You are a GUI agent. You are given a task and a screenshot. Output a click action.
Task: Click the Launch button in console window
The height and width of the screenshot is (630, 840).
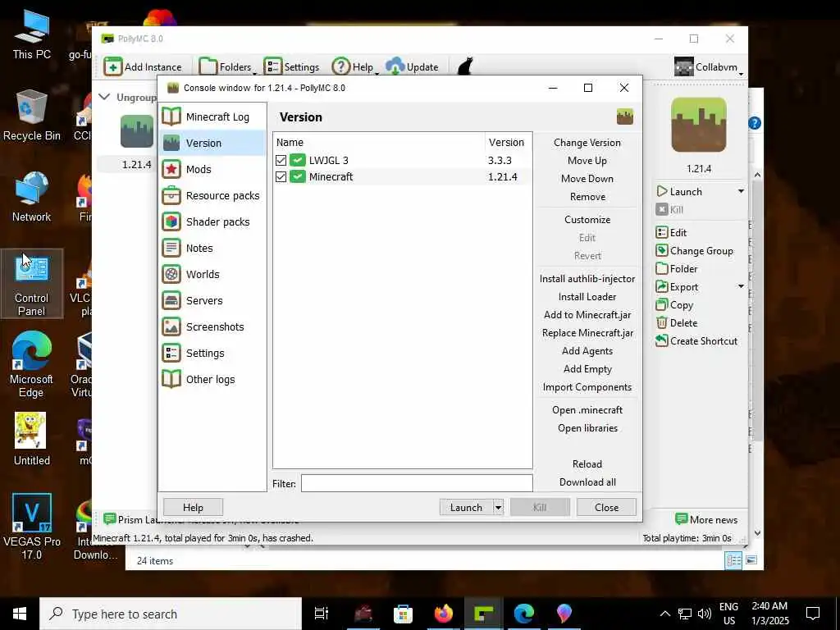(x=466, y=507)
